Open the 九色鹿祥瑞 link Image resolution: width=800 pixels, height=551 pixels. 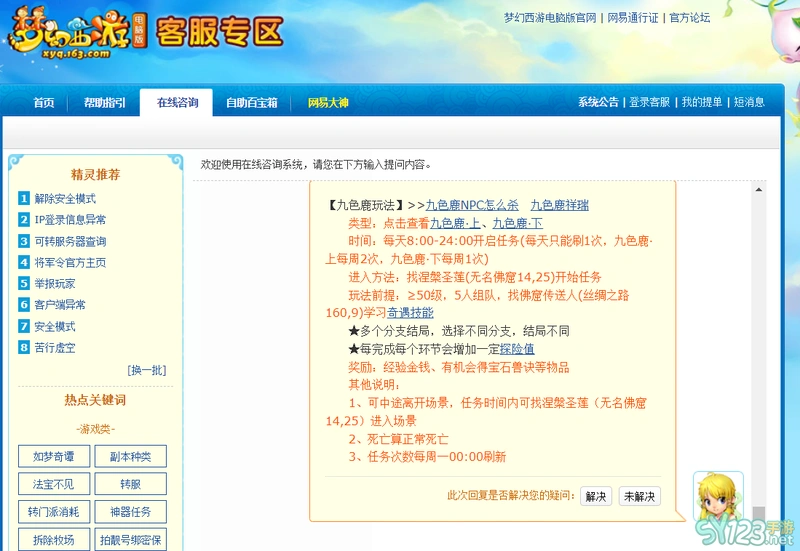point(560,205)
